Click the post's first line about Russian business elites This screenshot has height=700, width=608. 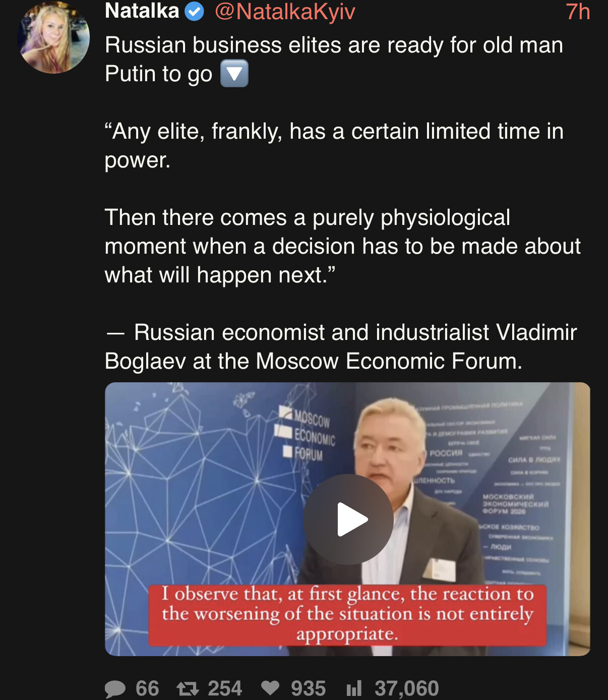[x=333, y=45]
